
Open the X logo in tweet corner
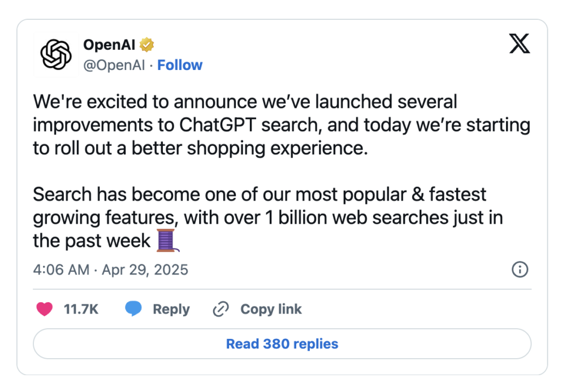pos(520,43)
